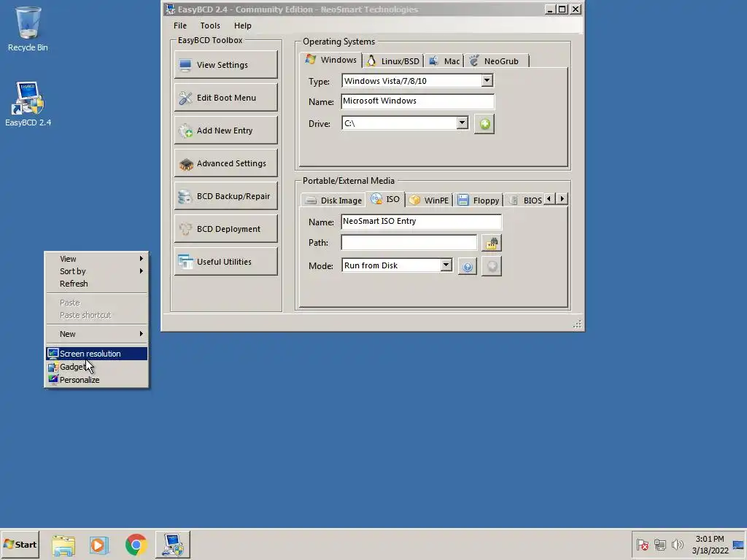The width and height of the screenshot is (747, 560).
Task: Open BCD Deployment section
Action: click(x=226, y=229)
